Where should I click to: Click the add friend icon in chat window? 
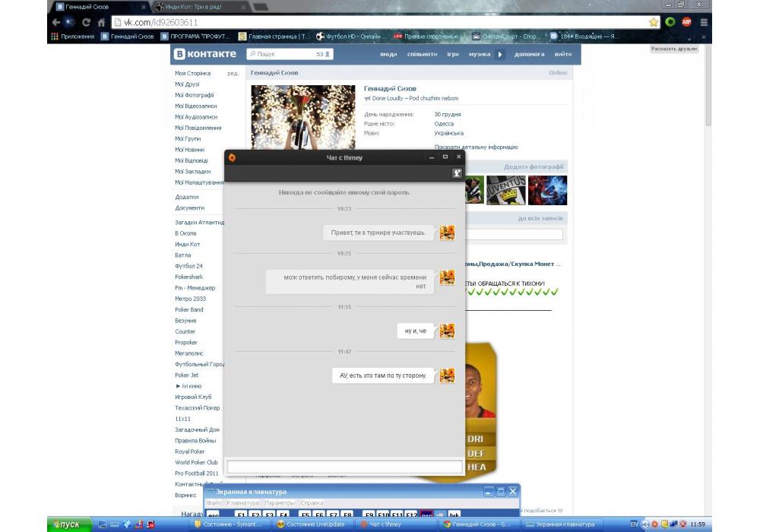pyautogui.click(x=457, y=173)
